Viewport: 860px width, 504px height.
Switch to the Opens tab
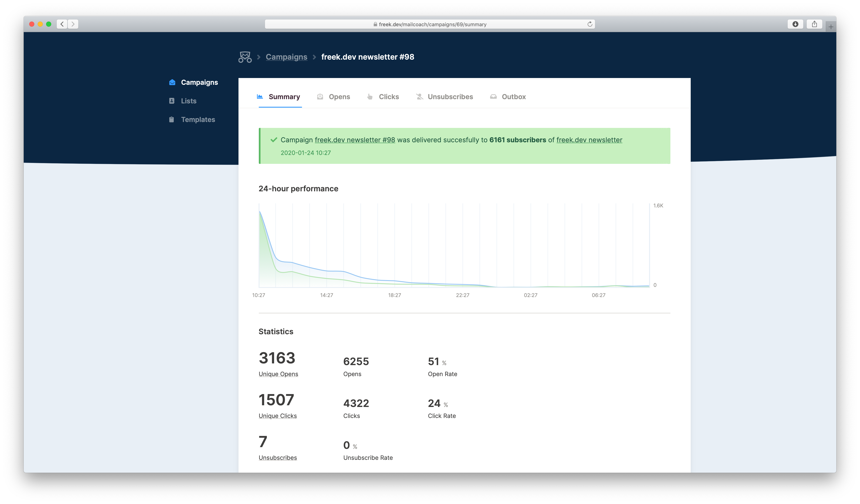334,97
